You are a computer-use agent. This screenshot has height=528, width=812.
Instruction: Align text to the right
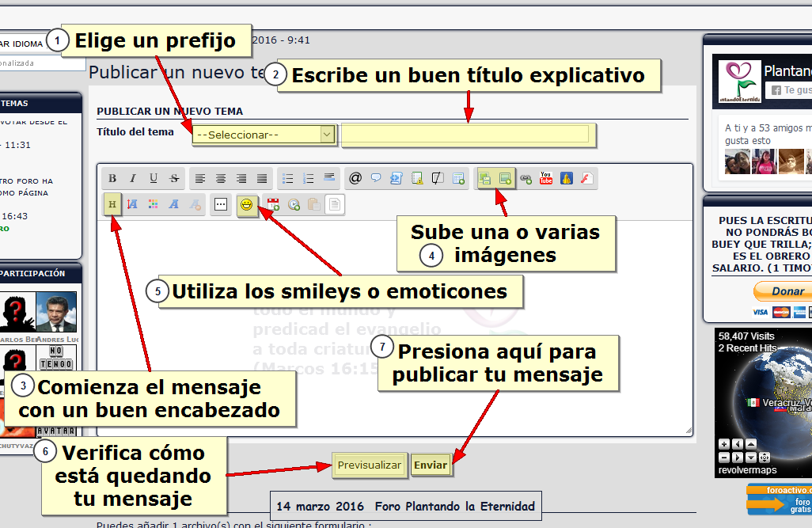pos(241,179)
